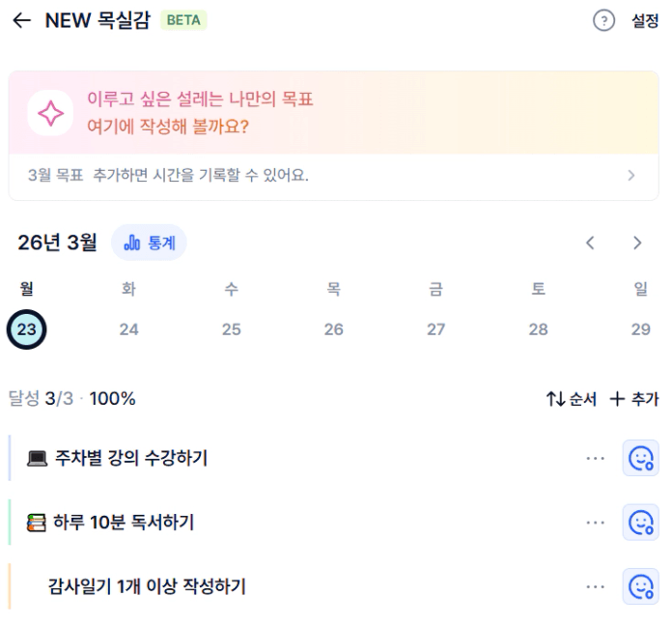
Task: Toggle completion face for 감사일기 1개 이상 작성하기
Action: [x=640, y=586]
